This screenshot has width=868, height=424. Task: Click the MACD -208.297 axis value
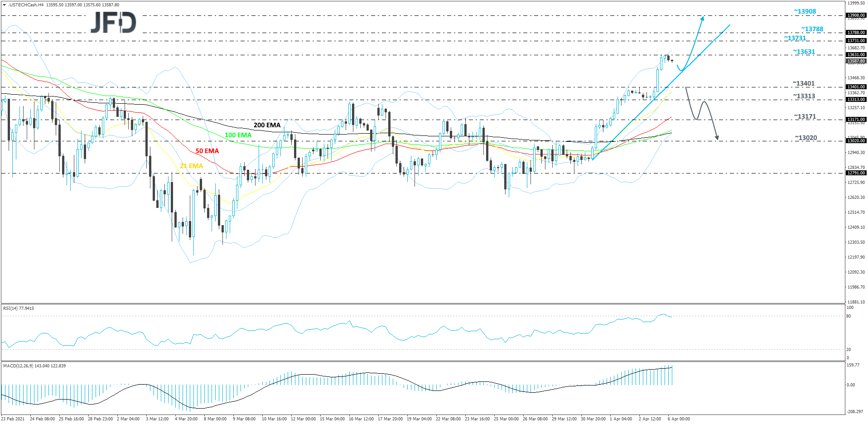(855, 412)
